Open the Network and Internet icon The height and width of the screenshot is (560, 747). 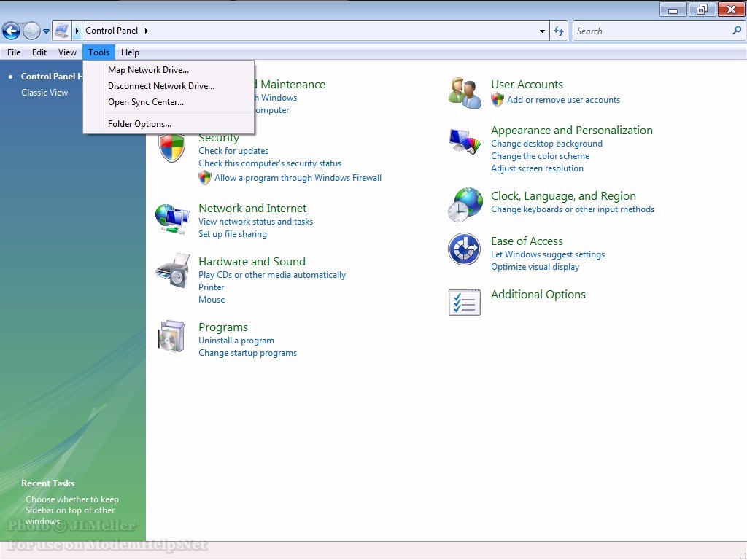[x=172, y=219]
